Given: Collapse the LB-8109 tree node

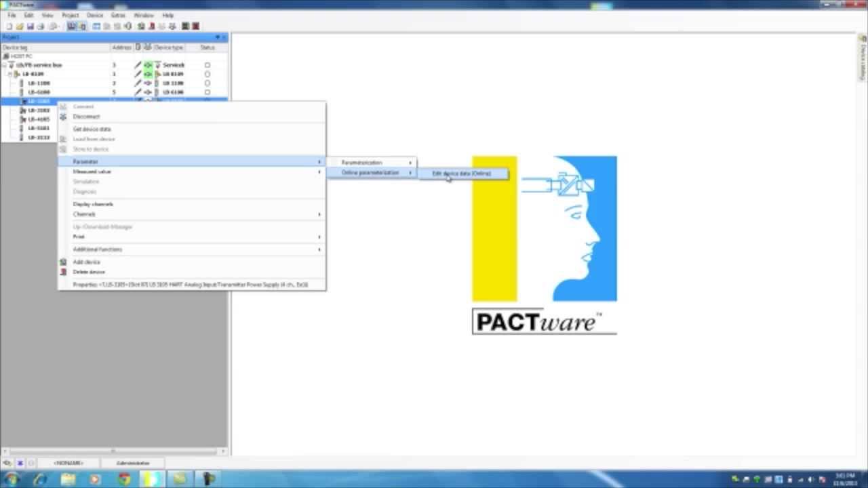Looking at the screenshot, I should click(x=10, y=74).
